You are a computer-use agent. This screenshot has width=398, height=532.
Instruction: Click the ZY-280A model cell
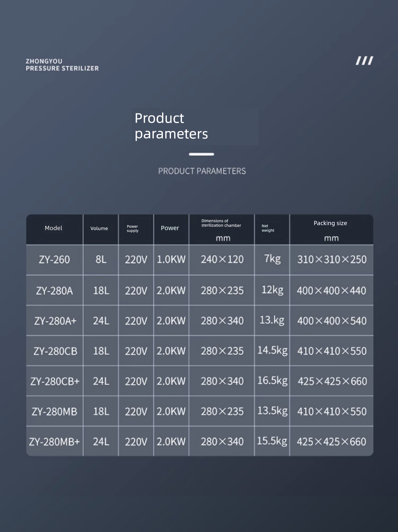pyautogui.click(x=54, y=291)
